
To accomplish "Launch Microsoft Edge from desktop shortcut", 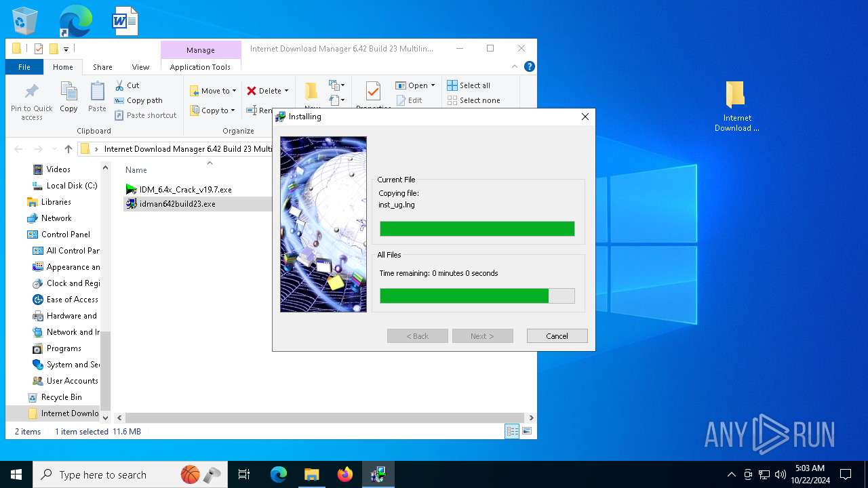I will coord(75,20).
